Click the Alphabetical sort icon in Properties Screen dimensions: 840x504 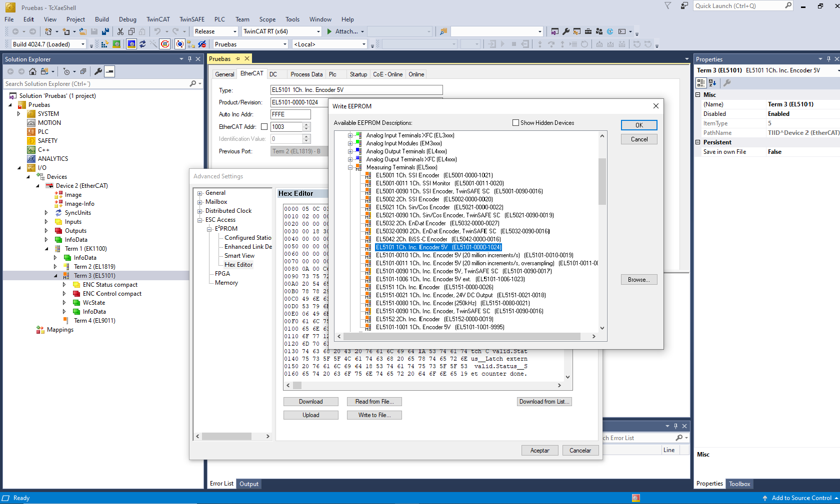712,83
